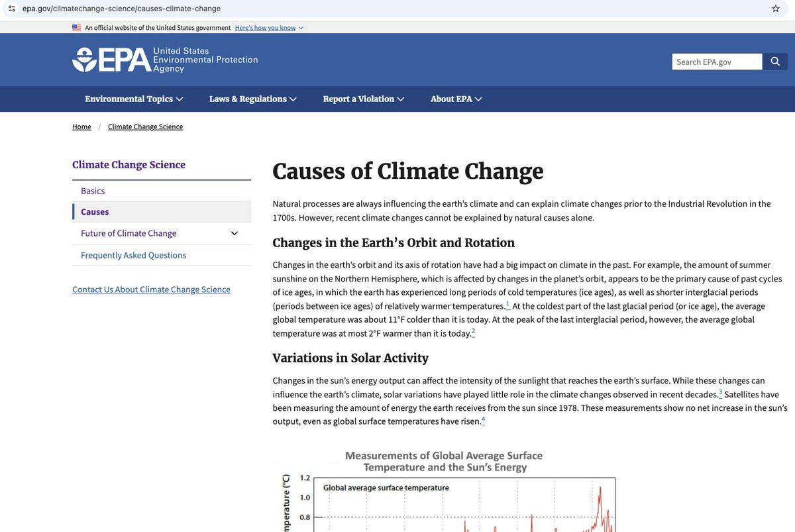This screenshot has height=532, width=795.
Task: Click the site settings icon in address bar
Action: click(11, 9)
